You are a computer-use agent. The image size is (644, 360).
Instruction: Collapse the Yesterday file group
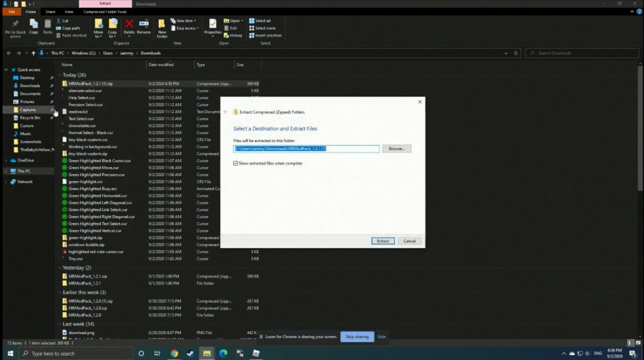coord(60,268)
